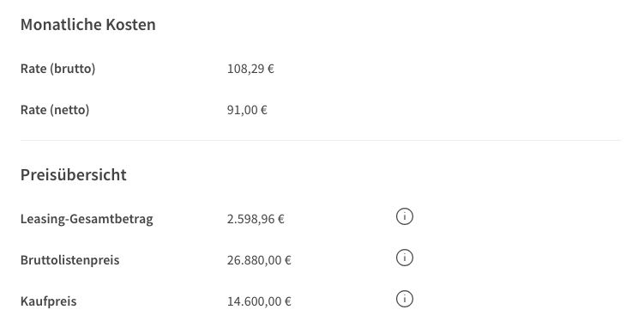Select the 108,29 € gross rate value

click(250, 69)
